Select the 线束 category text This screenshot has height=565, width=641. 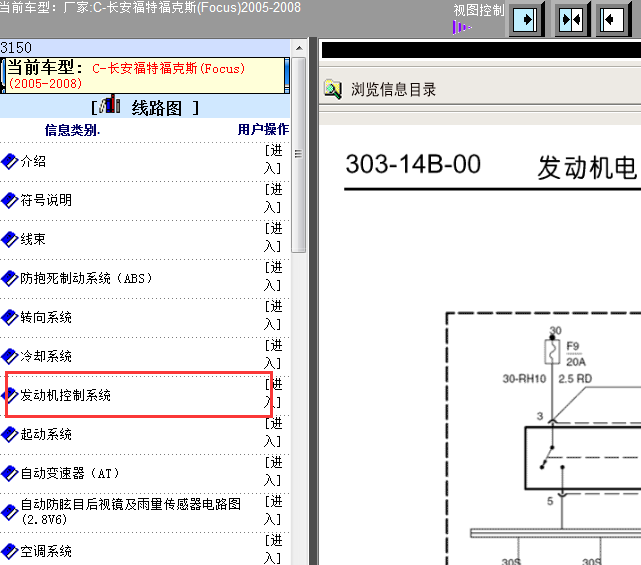tap(33, 239)
